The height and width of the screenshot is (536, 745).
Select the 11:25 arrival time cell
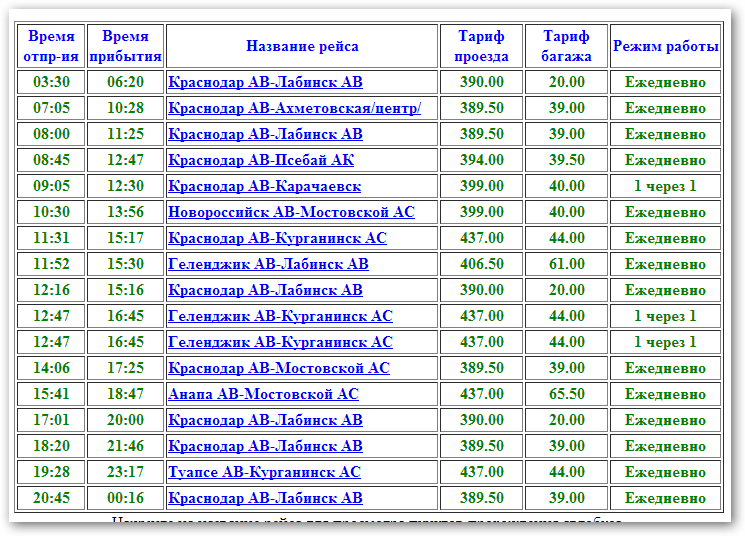(x=125, y=134)
